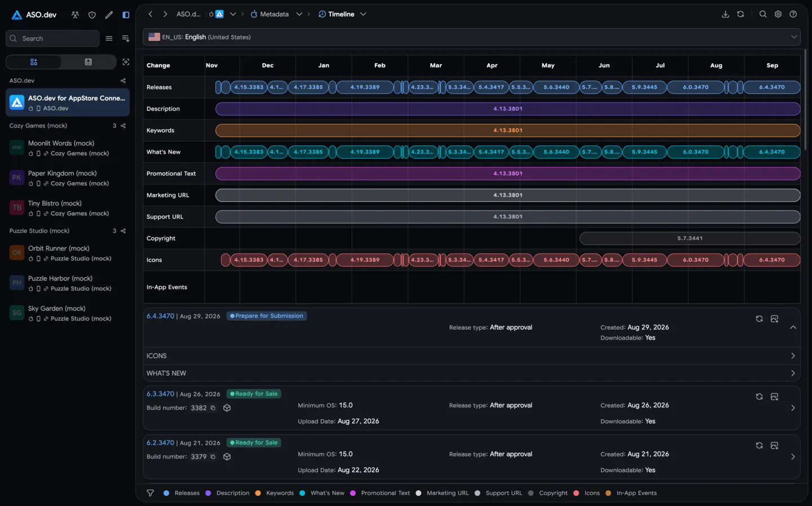Toggle Releases legend filter

[182, 493]
